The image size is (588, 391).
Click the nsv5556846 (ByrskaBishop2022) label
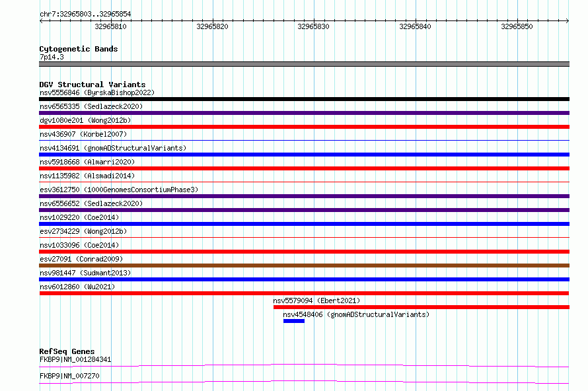click(97, 92)
